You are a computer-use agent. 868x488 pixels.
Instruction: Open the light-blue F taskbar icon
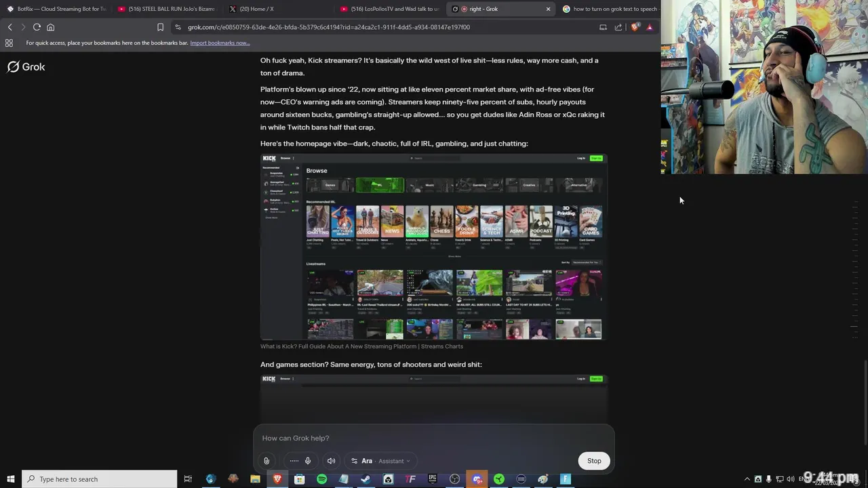[x=565, y=479]
